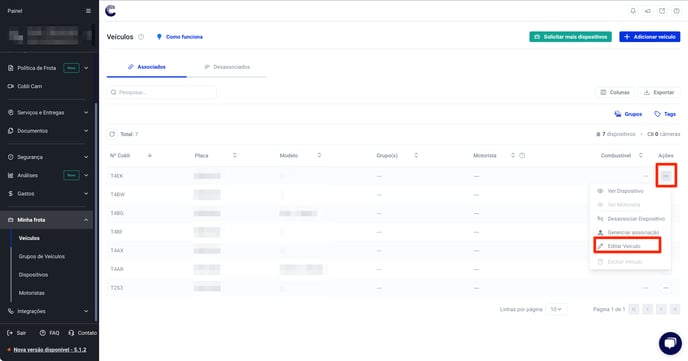Go to first page of results

[634, 309]
